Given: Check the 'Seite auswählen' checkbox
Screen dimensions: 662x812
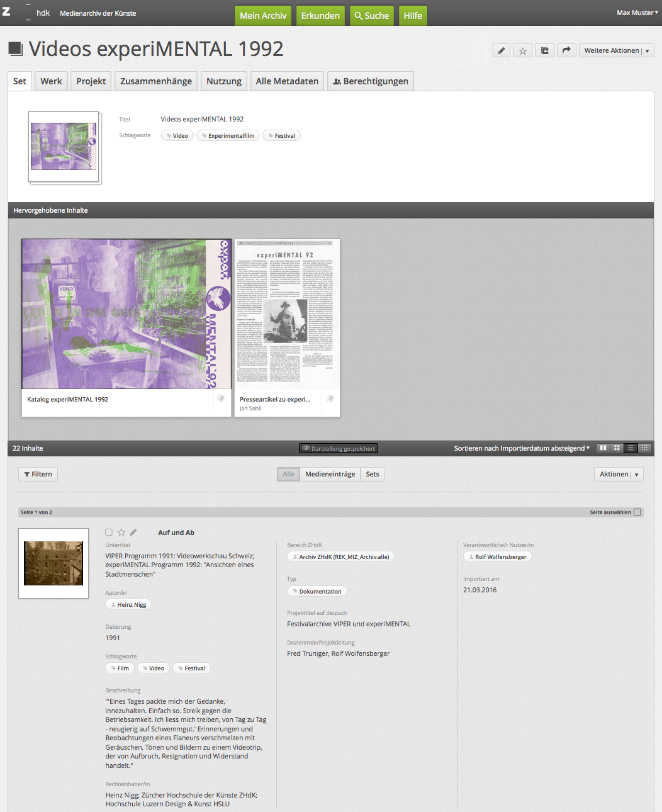Looking at the screenshot, I should pyautogui.click(x=637, y=512).
